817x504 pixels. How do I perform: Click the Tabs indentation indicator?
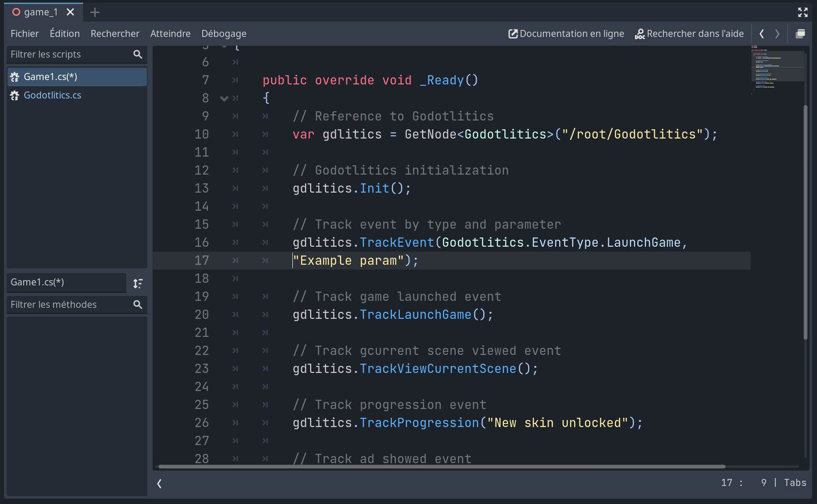tap(795, 482)
